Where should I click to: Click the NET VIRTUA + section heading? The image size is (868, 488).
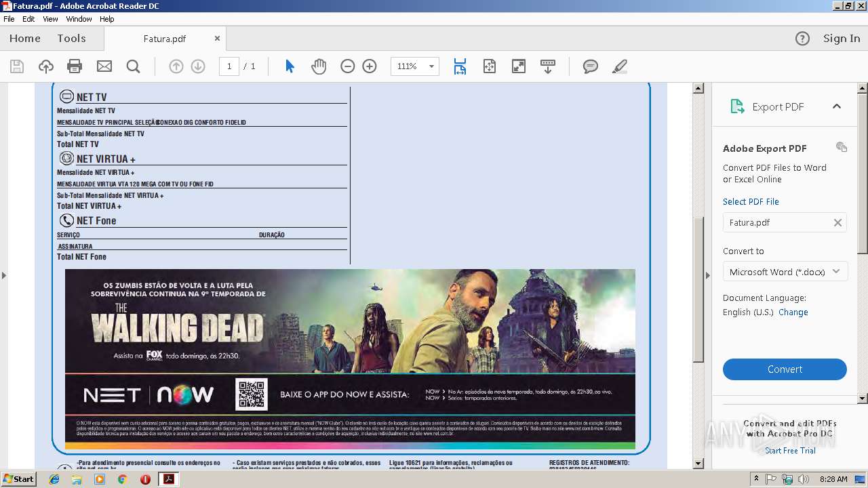(x=106, y=159)
